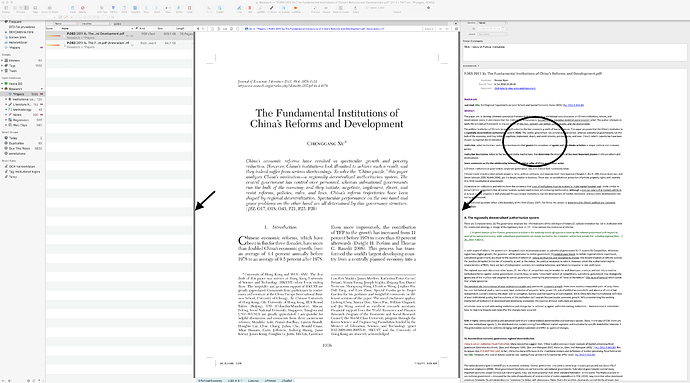
Task: Click the gear icon right of search
Action: [x=428, y=8]
